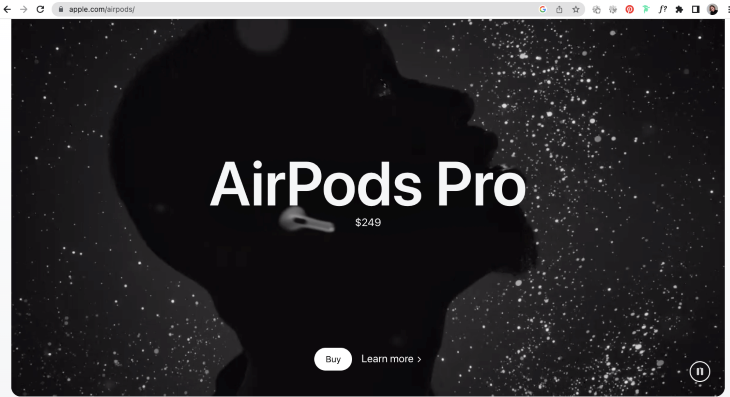Click the AirPods Pro headline text
The width and height of the screenshot is (730, 397).
pos(368,184)
